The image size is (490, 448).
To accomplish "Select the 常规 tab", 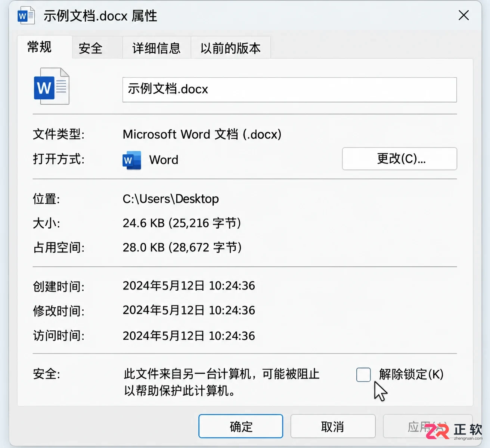I will [x=44, y=47].
